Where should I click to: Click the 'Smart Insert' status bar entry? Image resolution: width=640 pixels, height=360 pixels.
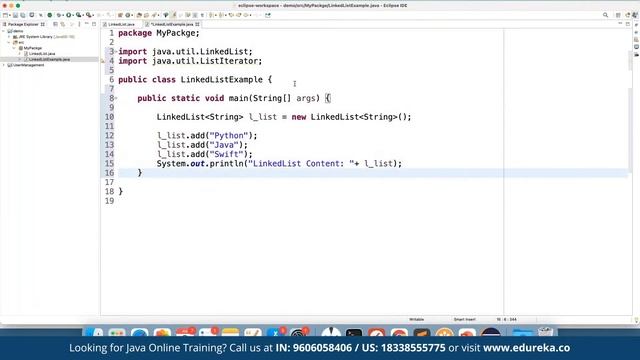pyautogui.click(x=464, y=320)
